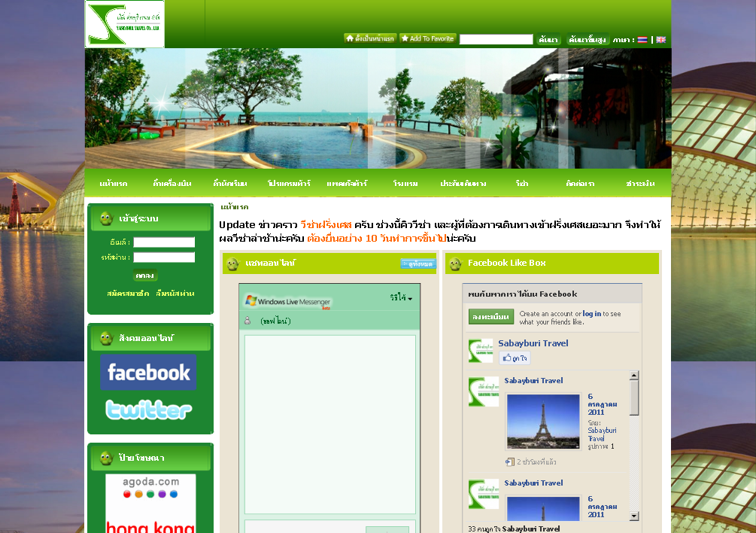This screenshot has width=756, height=533.
Task: Click the password field in login box
Action: tap(164, 257)
